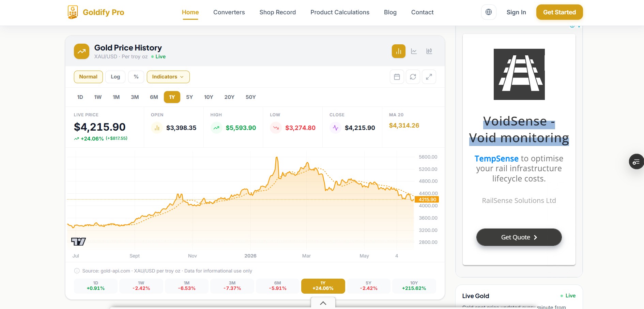Click the live price $4,215.90
Image resolution: width=644 pixels, height=309 pixels.
[x=100, y=127]
